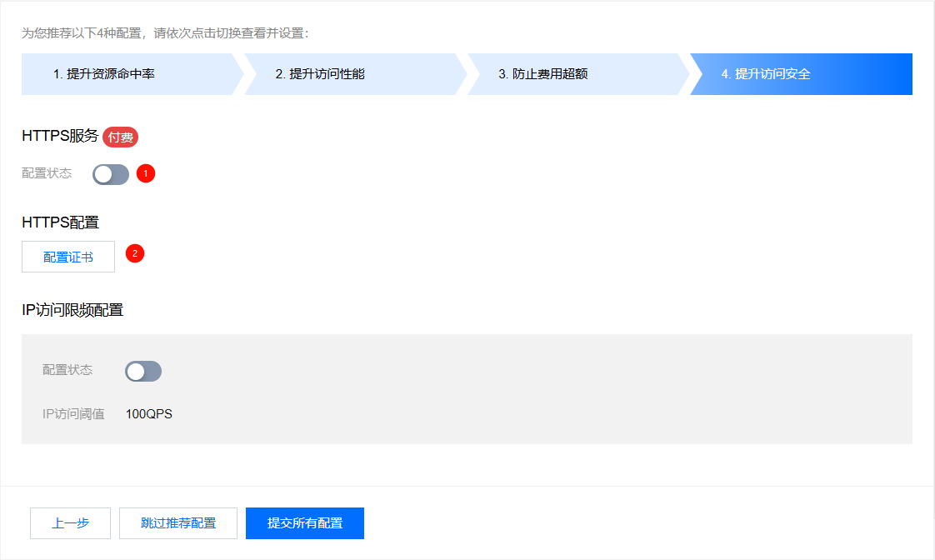
Task: Click the HTTPS配置 section heading
Action: [x=60, y=222]
